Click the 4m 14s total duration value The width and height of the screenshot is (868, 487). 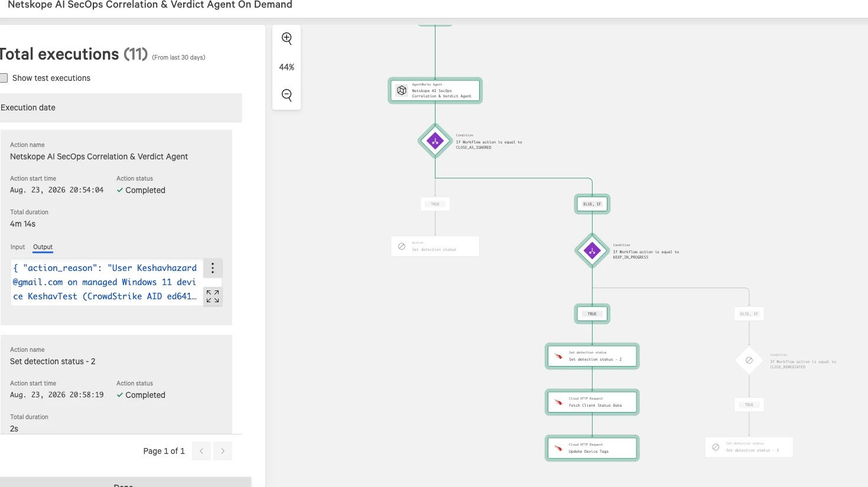coord(22,224)
